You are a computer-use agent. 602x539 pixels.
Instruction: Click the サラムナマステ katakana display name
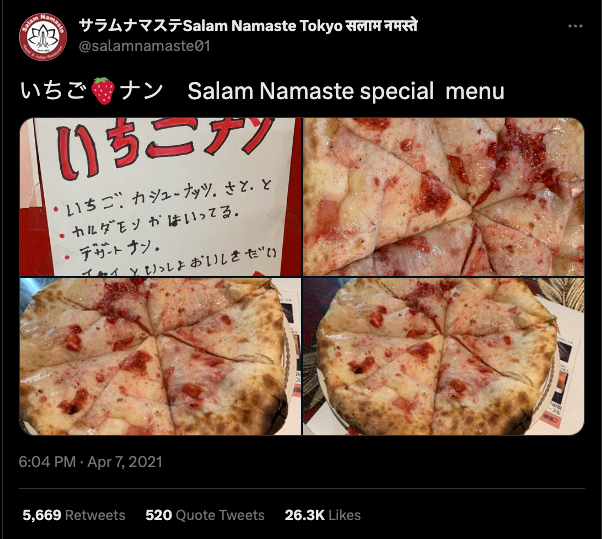[x=131, y=26]
